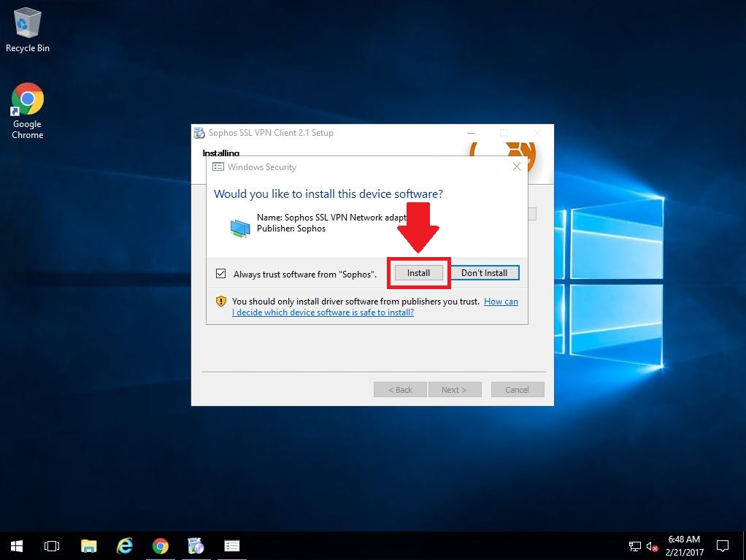Image resolution: width=746 pixels, height=560 pixels.
Task: Click the Publisher: Sophos text
Action: [291, 229]
